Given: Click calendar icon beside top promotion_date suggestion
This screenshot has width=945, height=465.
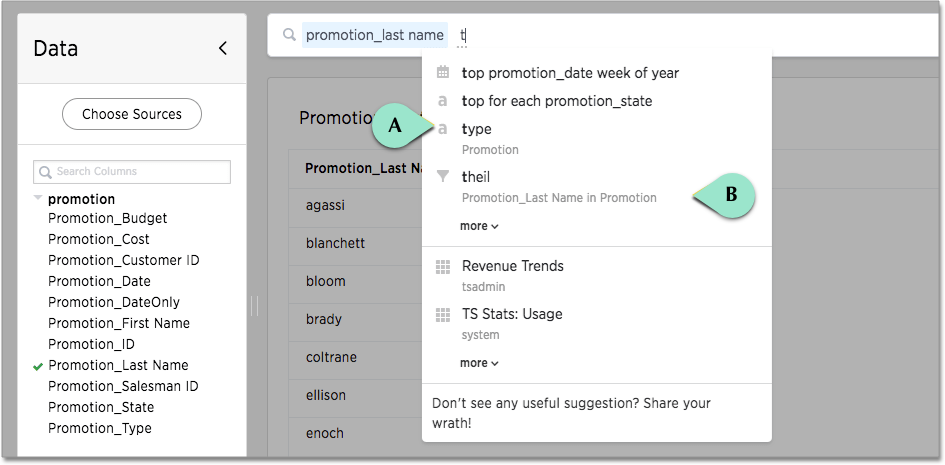Looking at the screenshot, I should tap(443, 72).
